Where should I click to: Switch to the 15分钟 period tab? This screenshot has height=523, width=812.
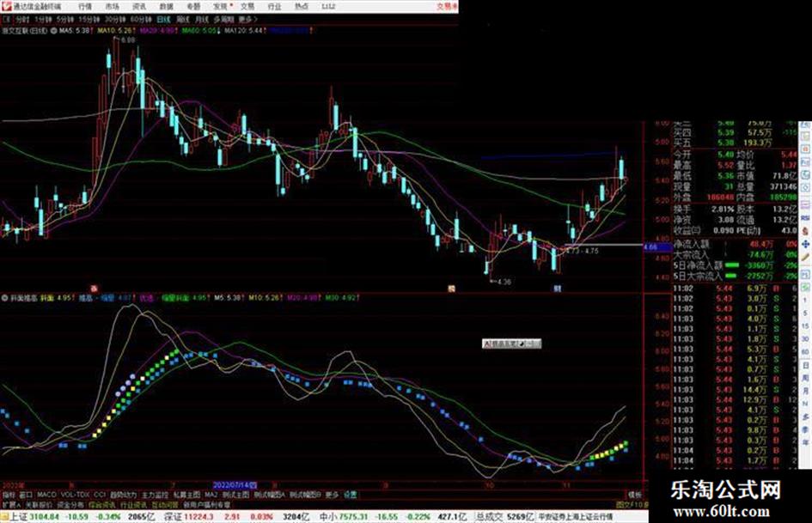click(x=89, y=19)
